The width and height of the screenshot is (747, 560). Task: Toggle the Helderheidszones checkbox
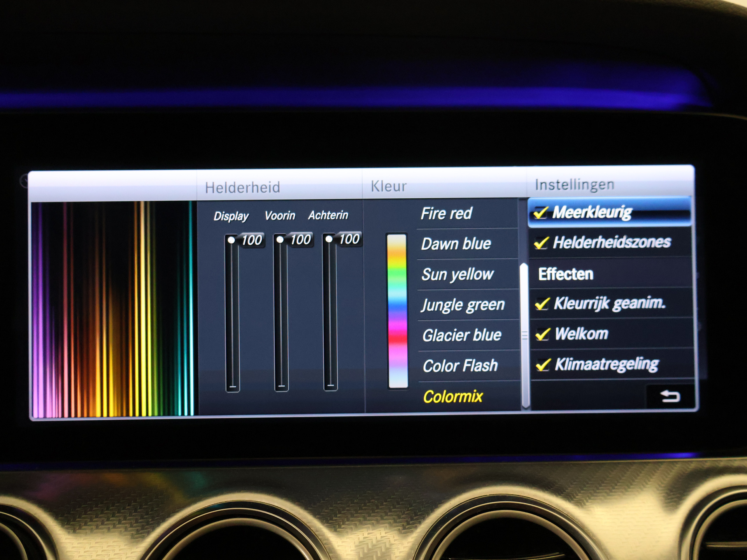point(541,243)
